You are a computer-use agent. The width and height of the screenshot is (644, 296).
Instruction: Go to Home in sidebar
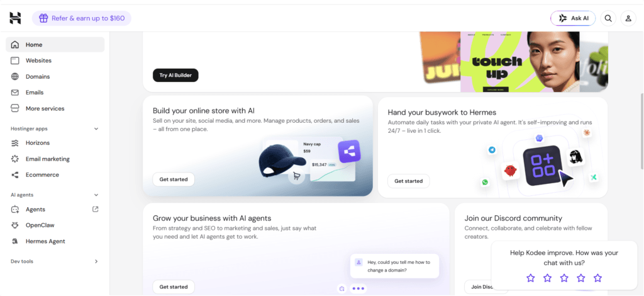[55, 45]
